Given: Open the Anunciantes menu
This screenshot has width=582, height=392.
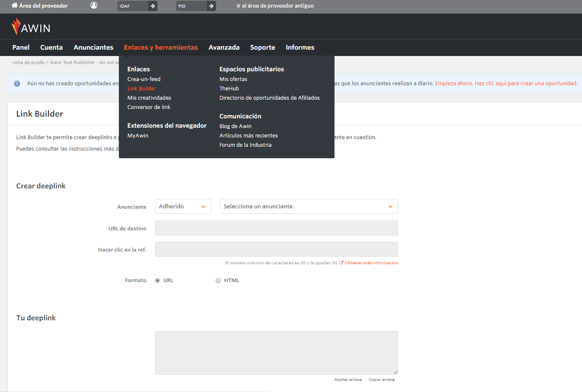Looking at the screenshot, I should coord(93,48).
